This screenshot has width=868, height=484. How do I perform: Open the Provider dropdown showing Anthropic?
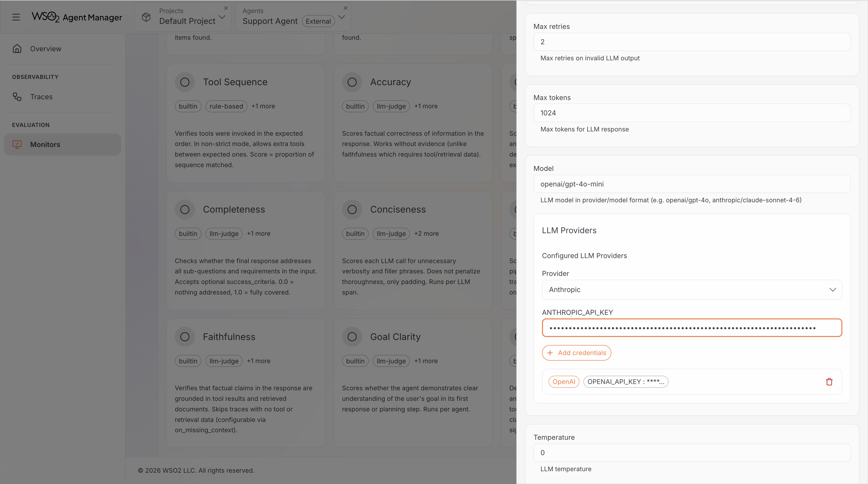coord(692,289)
